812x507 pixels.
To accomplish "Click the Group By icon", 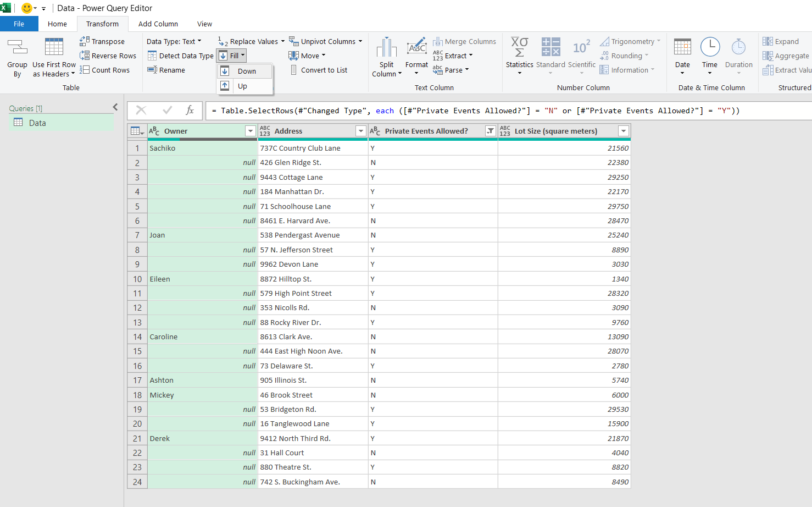I will [17, 48].
